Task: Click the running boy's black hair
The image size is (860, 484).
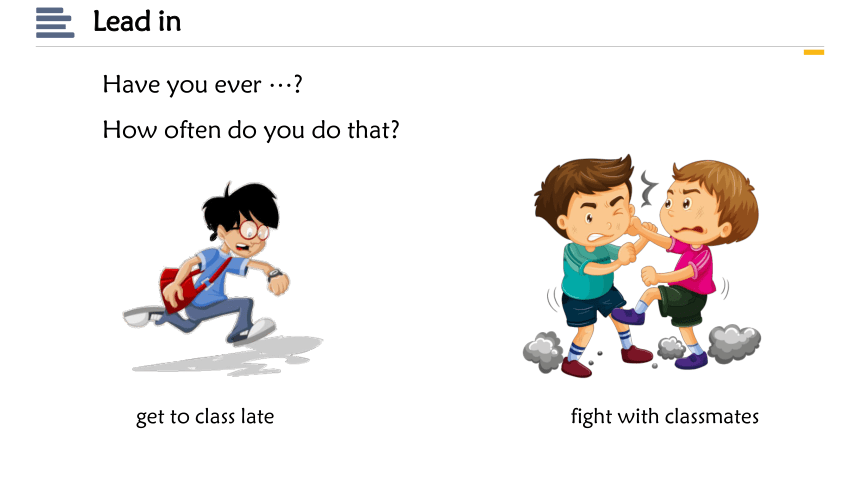Action: click(x=241, y=207)
